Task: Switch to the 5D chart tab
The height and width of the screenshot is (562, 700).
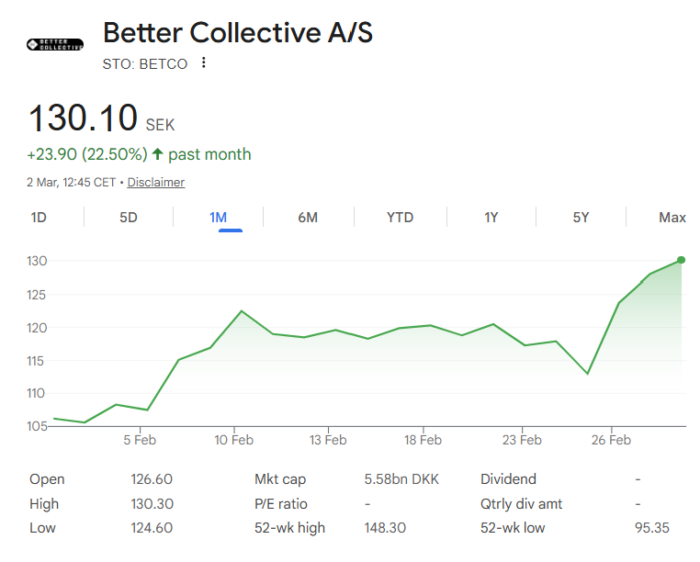Action: coord(128,217)
